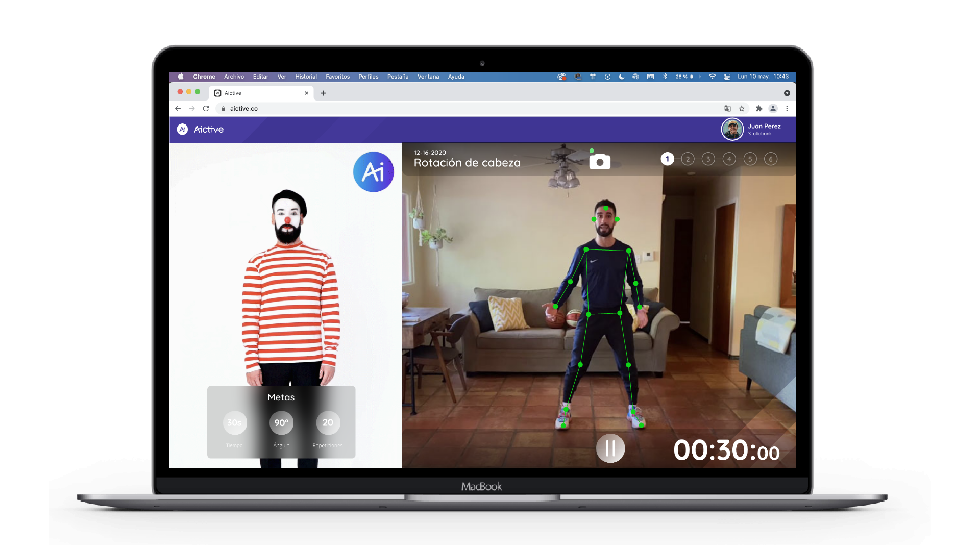Open Juan Perez profile avatar
980x551 pixels.
coord(732,130)
